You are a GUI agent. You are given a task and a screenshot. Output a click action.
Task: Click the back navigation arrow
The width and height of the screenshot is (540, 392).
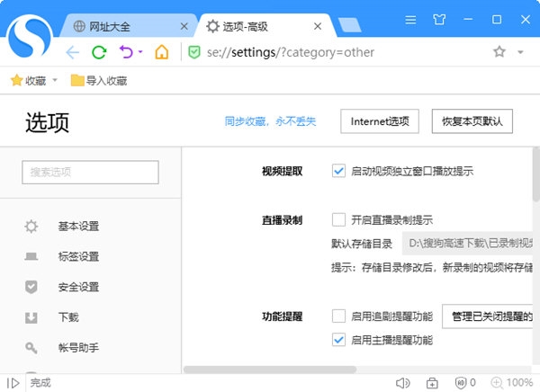click(74, 52)
